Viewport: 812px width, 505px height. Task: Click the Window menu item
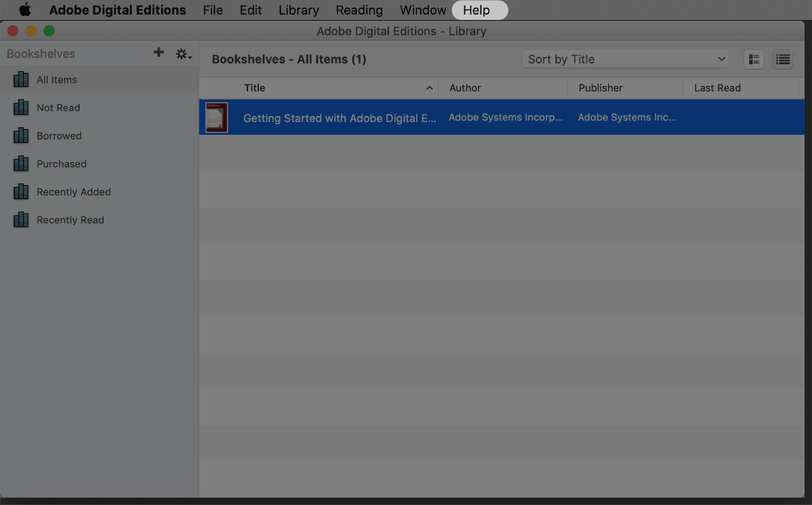[423, 10]
